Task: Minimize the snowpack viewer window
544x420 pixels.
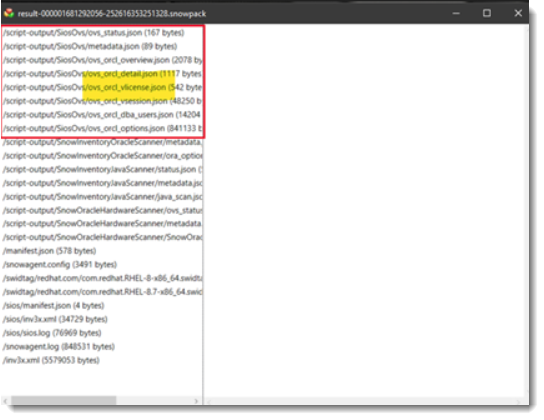Action: pyautogui.click(x=456, y=14)
